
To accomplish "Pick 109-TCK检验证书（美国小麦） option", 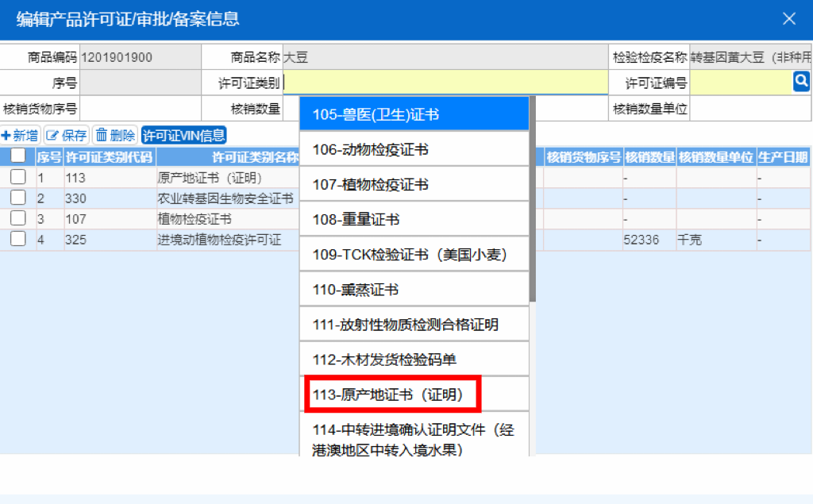I will coord(414,253).
